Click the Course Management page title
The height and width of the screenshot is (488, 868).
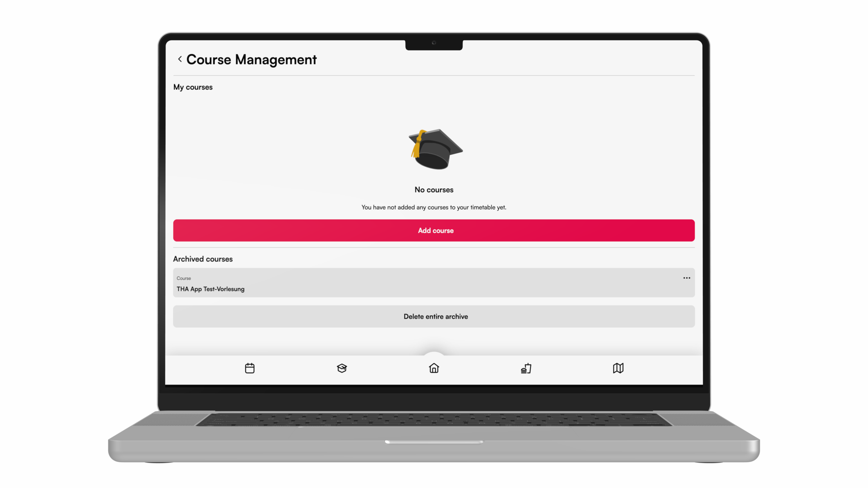point(251,60)
